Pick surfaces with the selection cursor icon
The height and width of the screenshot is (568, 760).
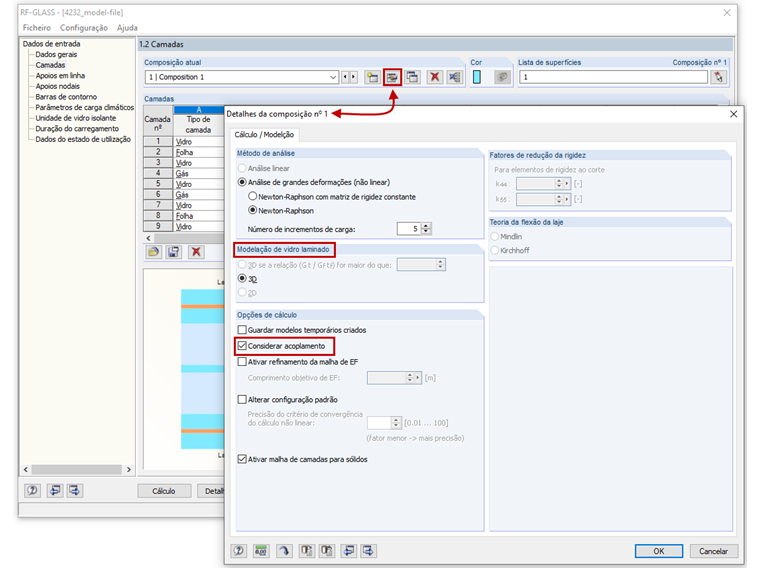point(718,77)
